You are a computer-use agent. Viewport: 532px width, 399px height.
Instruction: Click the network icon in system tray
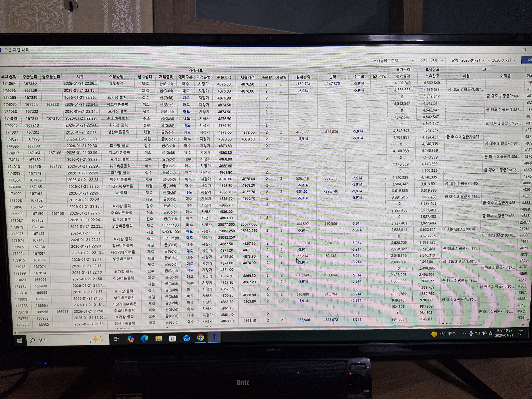pos(477,333)
